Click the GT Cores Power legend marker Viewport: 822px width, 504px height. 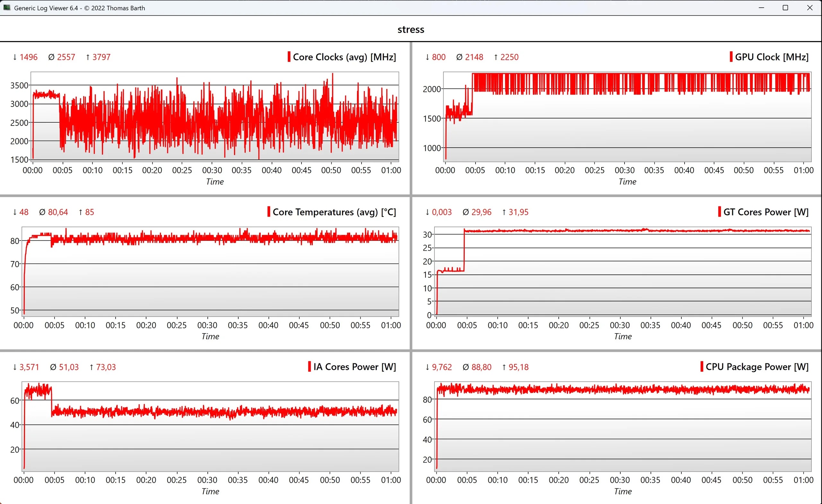(x=719, y=212)
